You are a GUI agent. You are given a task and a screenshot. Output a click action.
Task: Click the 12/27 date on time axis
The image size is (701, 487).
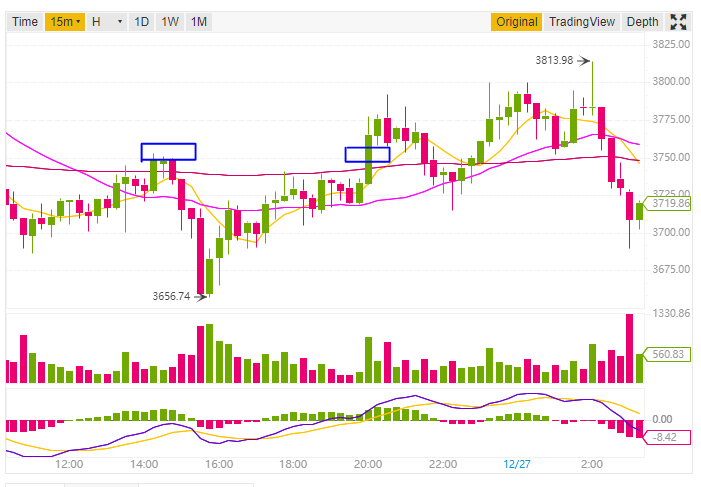coord(517,464)
